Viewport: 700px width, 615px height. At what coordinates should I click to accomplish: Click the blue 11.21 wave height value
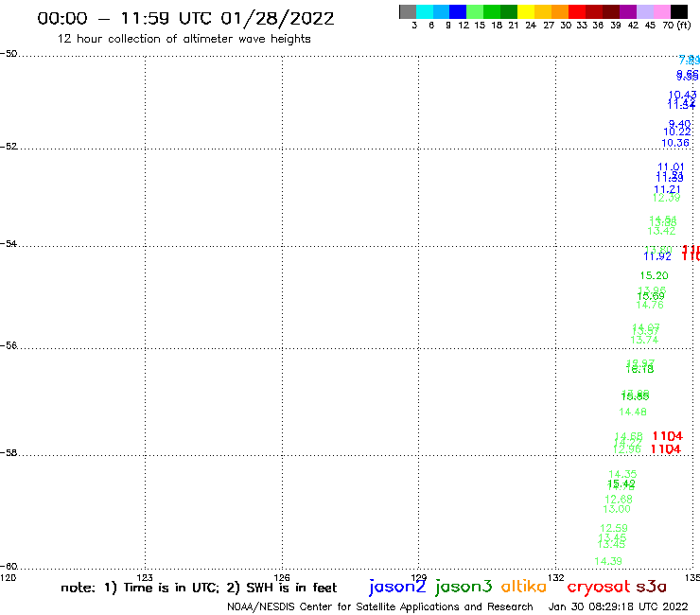667,189
